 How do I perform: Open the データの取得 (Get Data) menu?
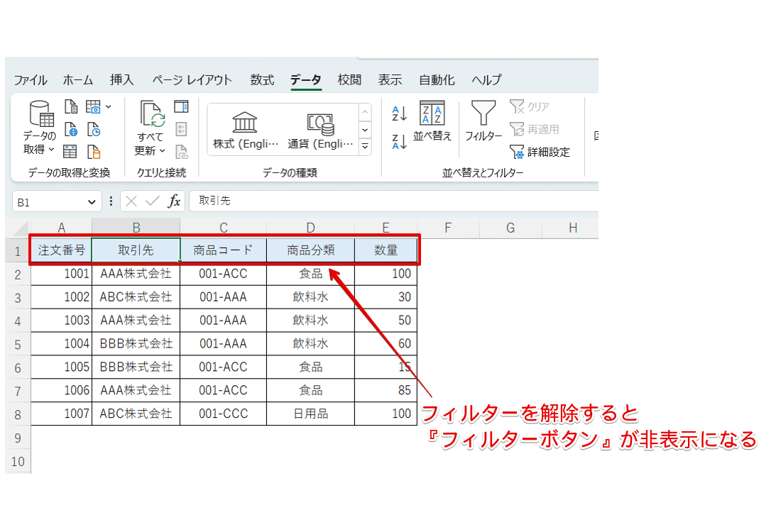coord(39,128)
